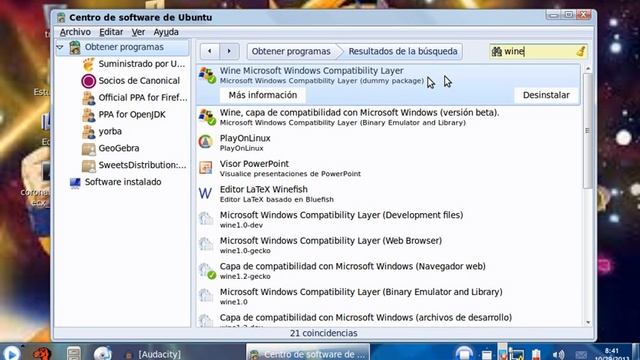The width and height of the screenshot is (640, 360).
Task: Click the wine1.0-gecko package icon
Action: (206, 245)
